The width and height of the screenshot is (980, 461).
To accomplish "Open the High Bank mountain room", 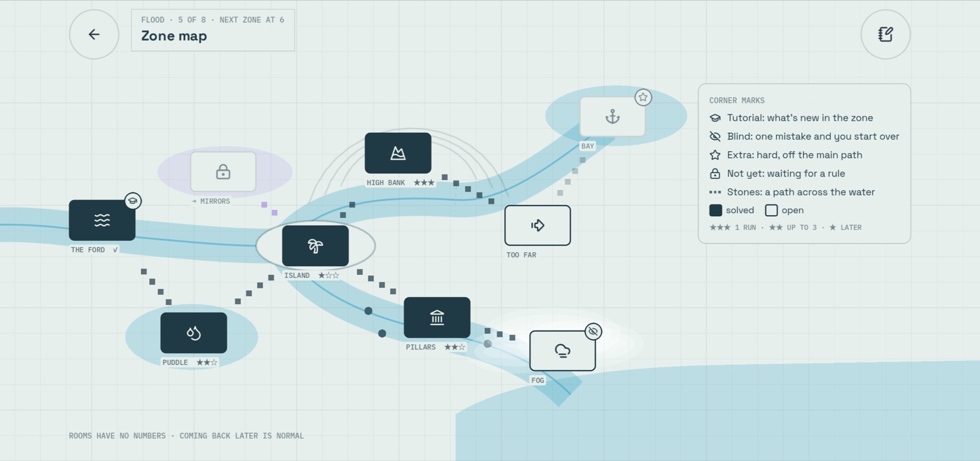I will coord(398,153).
